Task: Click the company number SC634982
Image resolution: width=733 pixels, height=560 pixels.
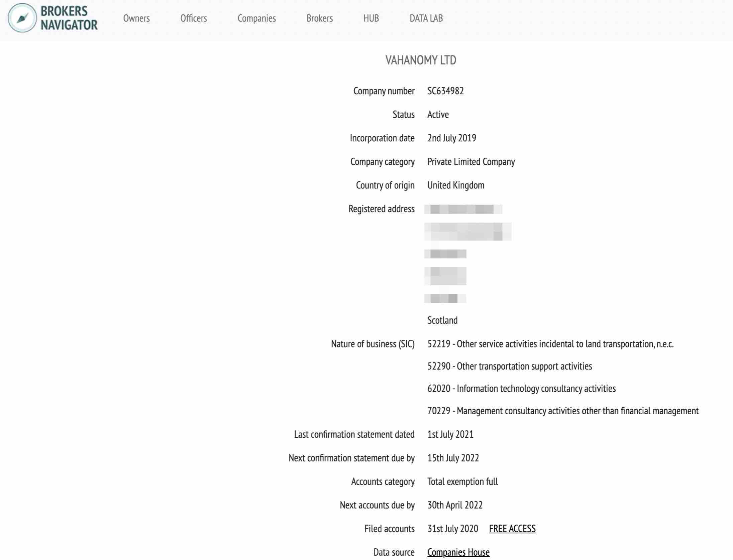Action: tap(445, 91)
